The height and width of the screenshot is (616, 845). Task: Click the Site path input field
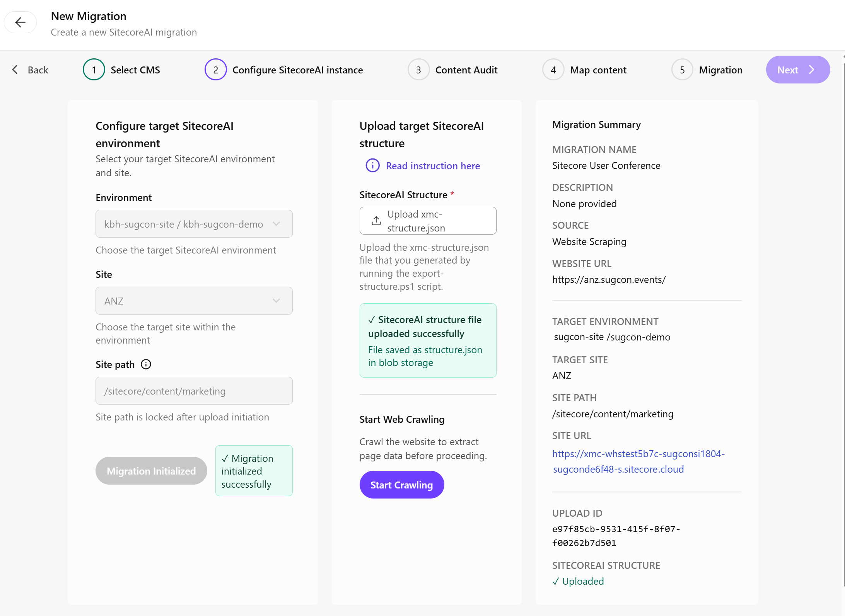(194, 391)
